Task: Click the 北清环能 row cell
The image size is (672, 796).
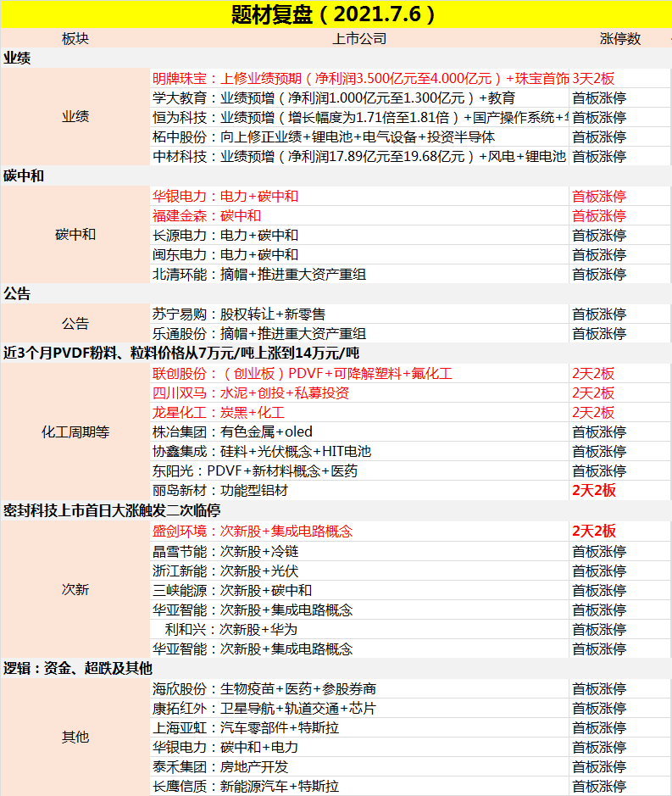Action: pyautogui.click(x=359, y=274)
